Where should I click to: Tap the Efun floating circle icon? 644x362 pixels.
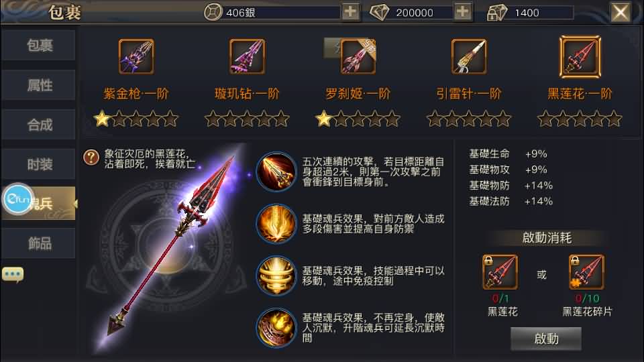17,199
